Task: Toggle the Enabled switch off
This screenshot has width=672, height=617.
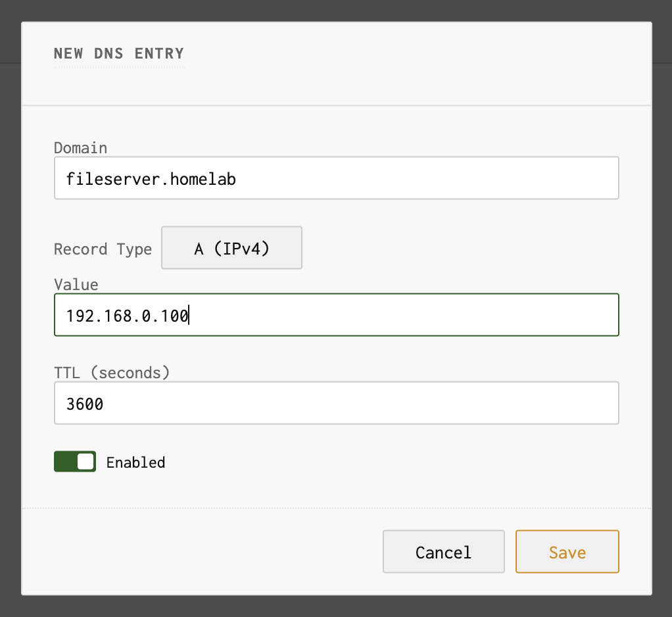Action: click(74, 461)
